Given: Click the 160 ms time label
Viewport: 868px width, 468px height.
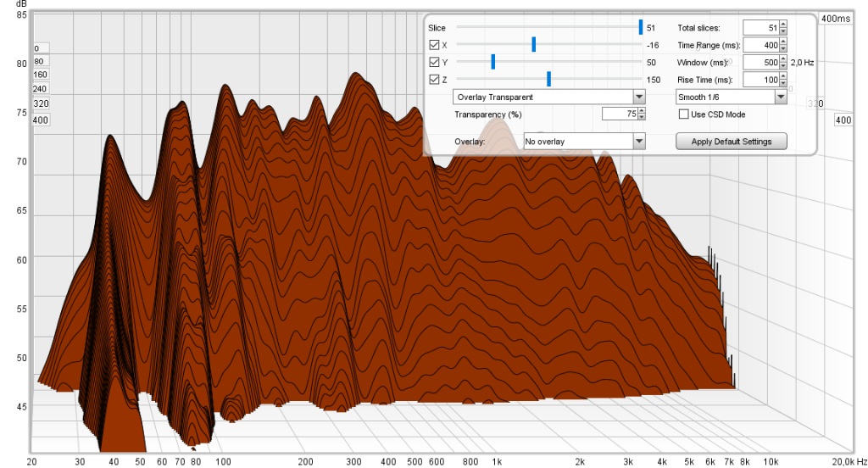Looking at the screenshot, I should coord(41,75).
